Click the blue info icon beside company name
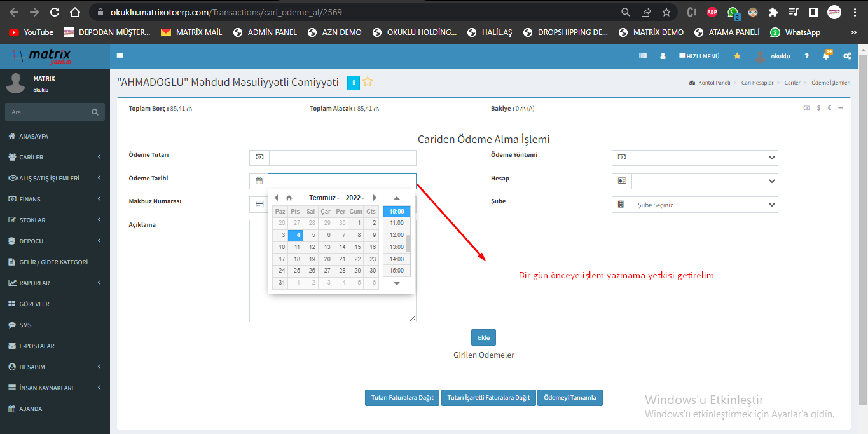 coord(354,82)
